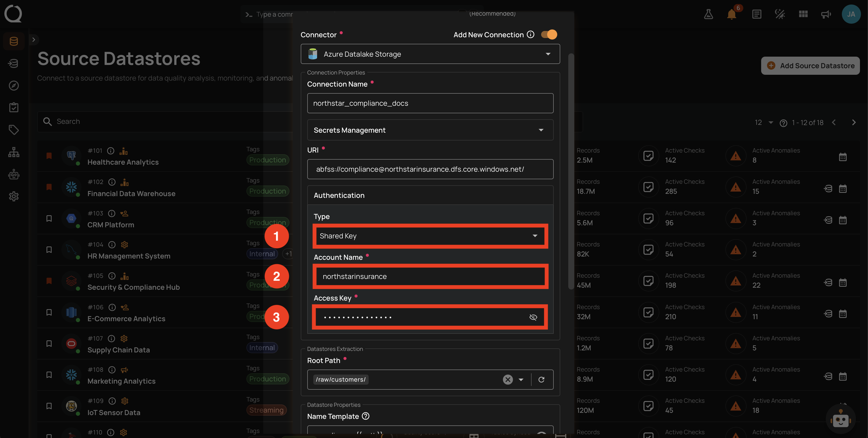Viewport: 868px width, 438px height.
Task: Click the Production tag on Healthcare Analytics
Action: tap(268, 160)
